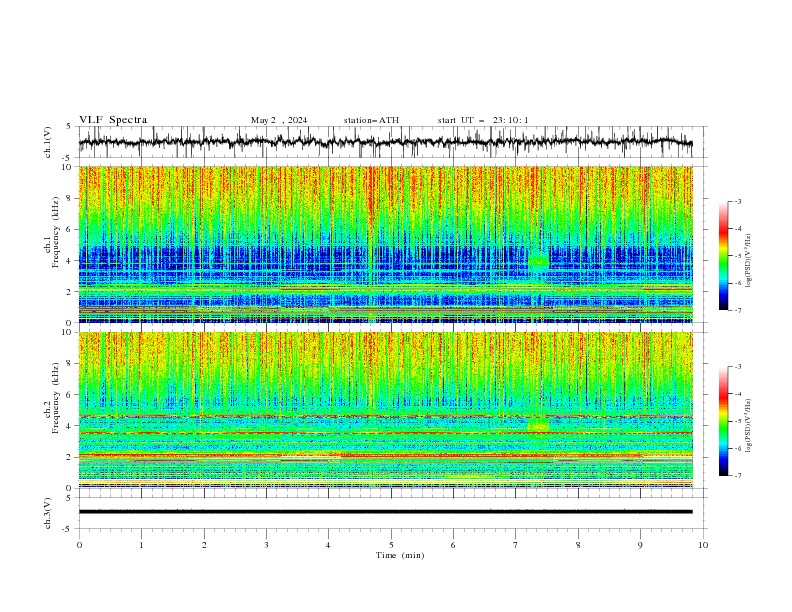The height and width of the screenshot is (612, 792).
Task: Click the time-axis tick label "3"
Action: 266,545
